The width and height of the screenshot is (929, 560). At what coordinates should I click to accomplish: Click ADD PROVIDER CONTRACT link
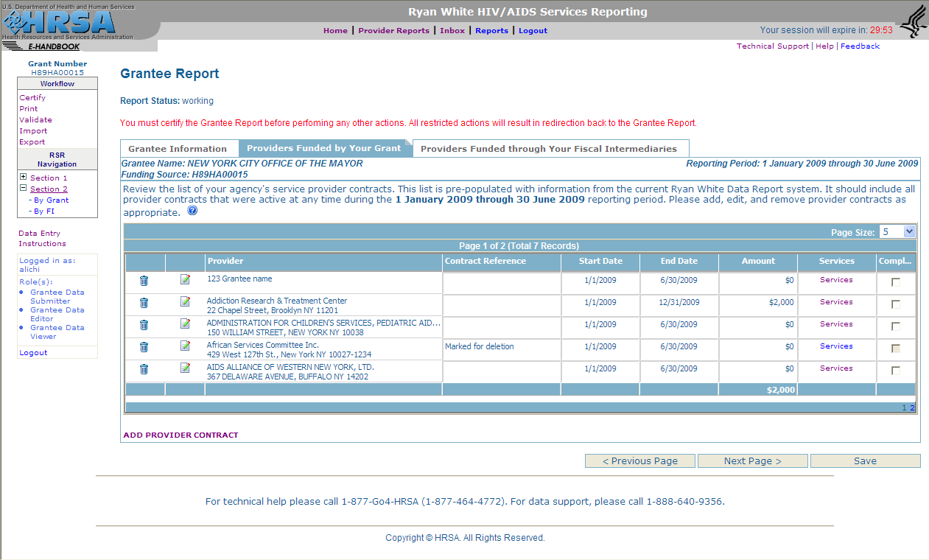tap(180, 435)
